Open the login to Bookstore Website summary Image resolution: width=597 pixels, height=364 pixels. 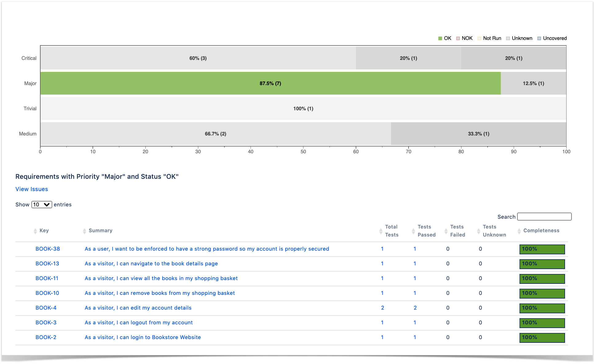coord(143,337)
